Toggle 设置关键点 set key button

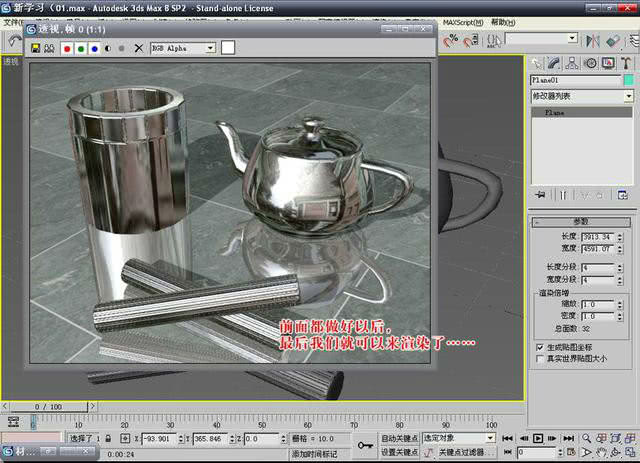pos(399,452)
